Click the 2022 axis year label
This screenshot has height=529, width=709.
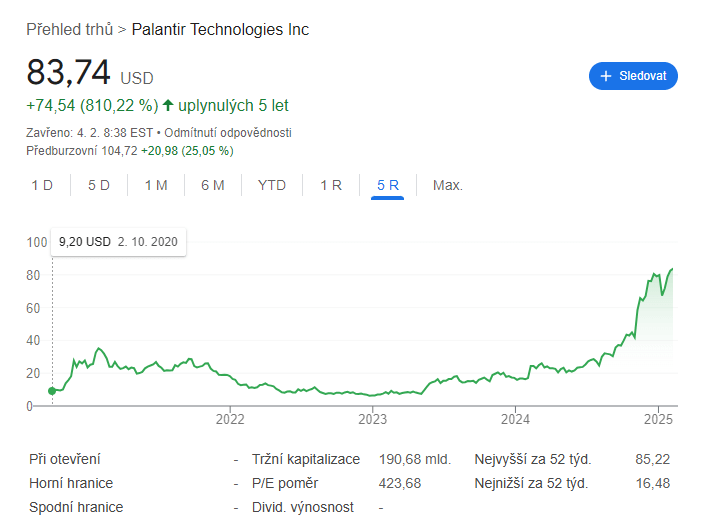[x=230, y=419]
